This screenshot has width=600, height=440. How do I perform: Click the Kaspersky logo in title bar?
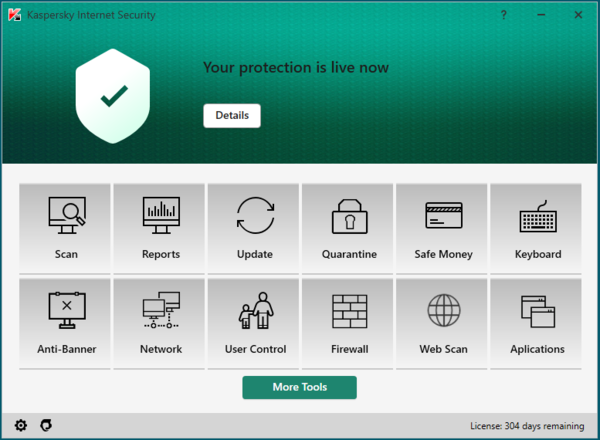(15, 15)
